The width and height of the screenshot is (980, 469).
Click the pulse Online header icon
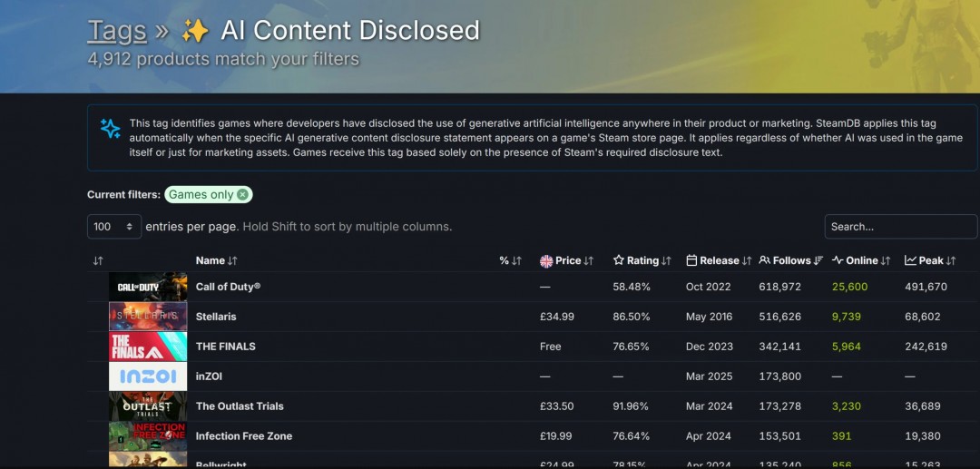pyautogui.click(x=838, y=260)
